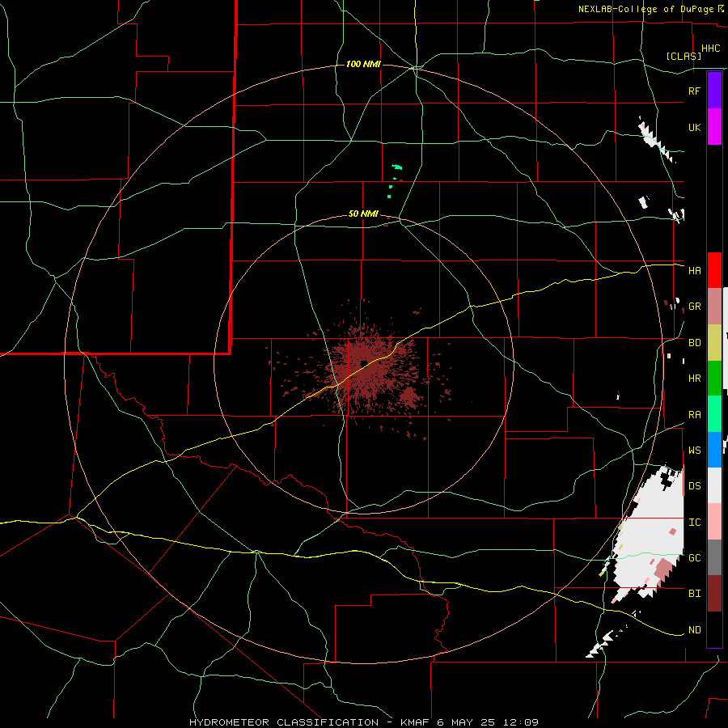Click the "GR" legend label
Image resolution: width=728 pixels, height=728 pixels.
[694, 307]
